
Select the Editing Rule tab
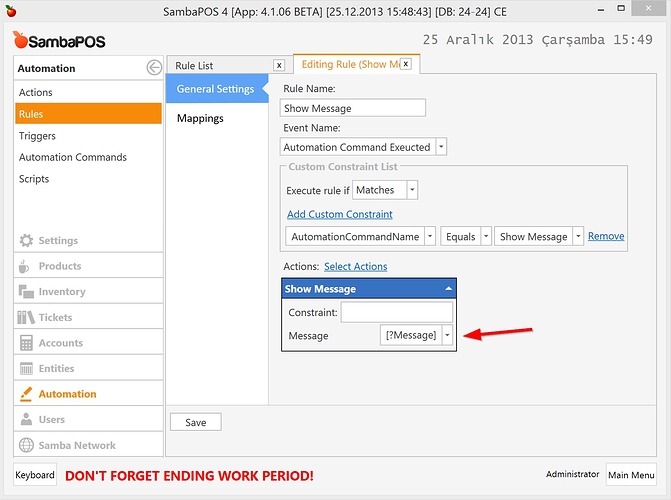tap(350, 64)
